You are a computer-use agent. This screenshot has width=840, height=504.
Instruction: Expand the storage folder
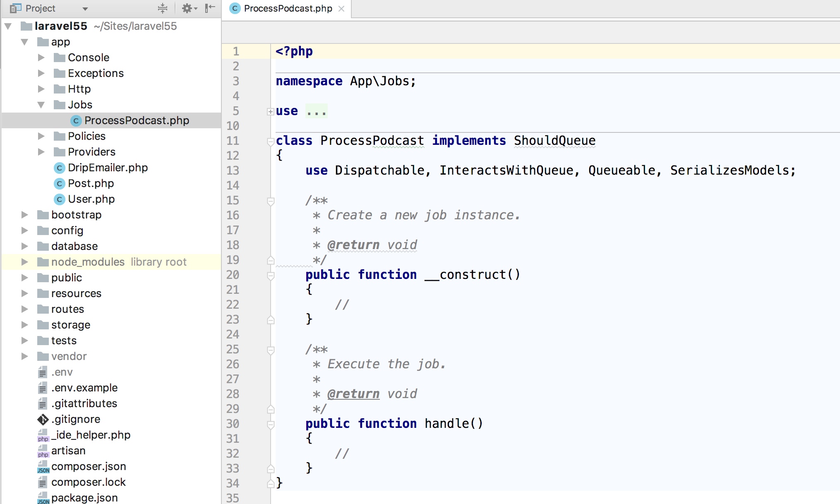pyautogui.click(x=24, y=325)
